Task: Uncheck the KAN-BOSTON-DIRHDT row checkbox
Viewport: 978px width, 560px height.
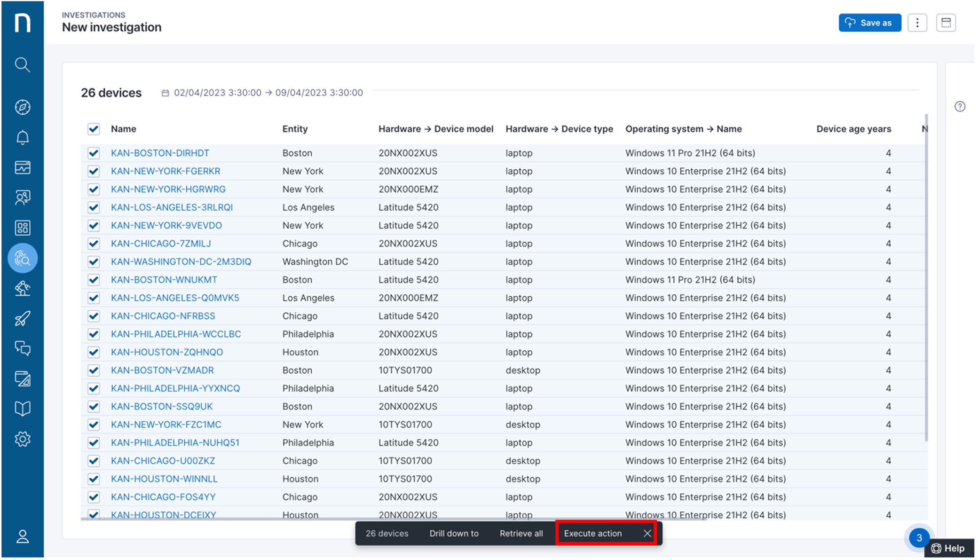Action: [x=94, y=153]
